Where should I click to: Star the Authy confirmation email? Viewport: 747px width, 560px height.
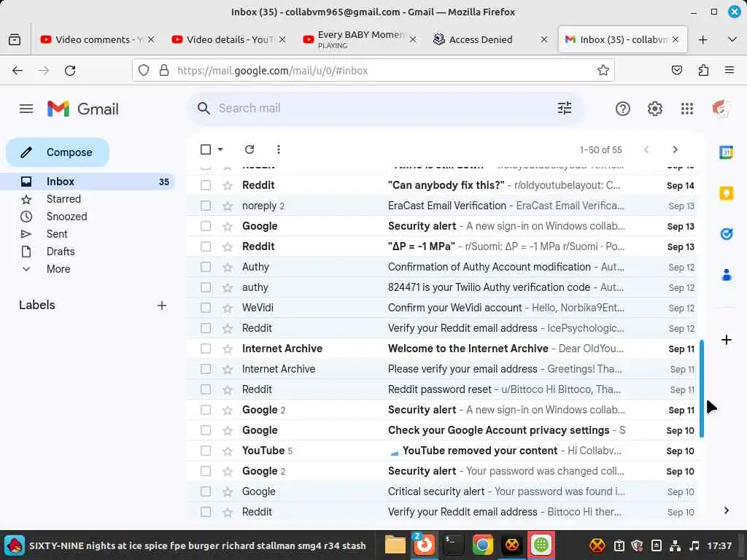(x=228, y=267)
